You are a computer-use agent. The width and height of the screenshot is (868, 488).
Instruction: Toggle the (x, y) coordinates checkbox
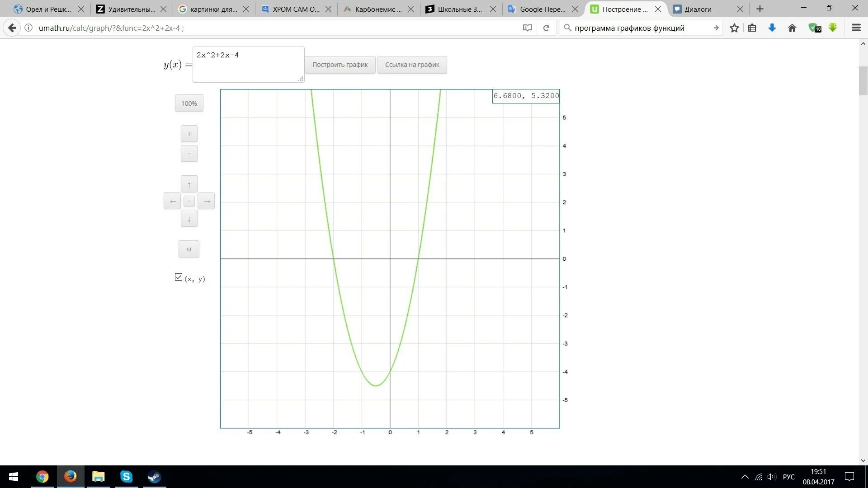(179, 277)
